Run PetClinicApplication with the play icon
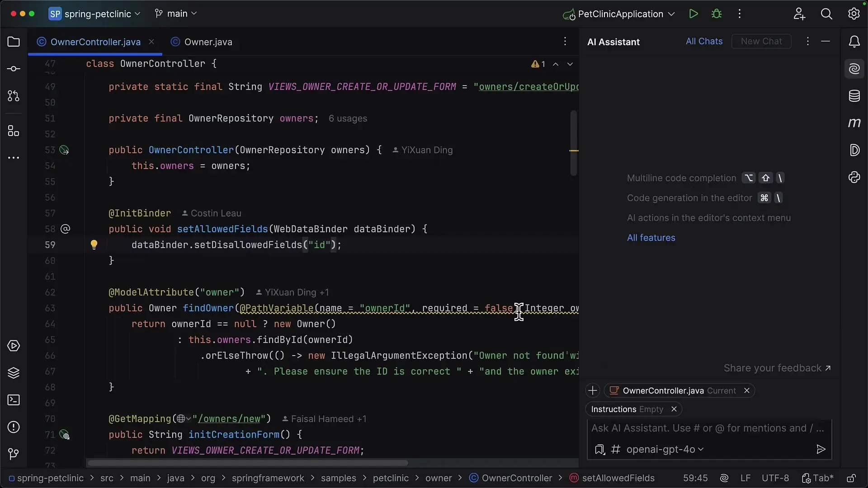868x488 pixels. pyautogui.click(x=693, y=14)
